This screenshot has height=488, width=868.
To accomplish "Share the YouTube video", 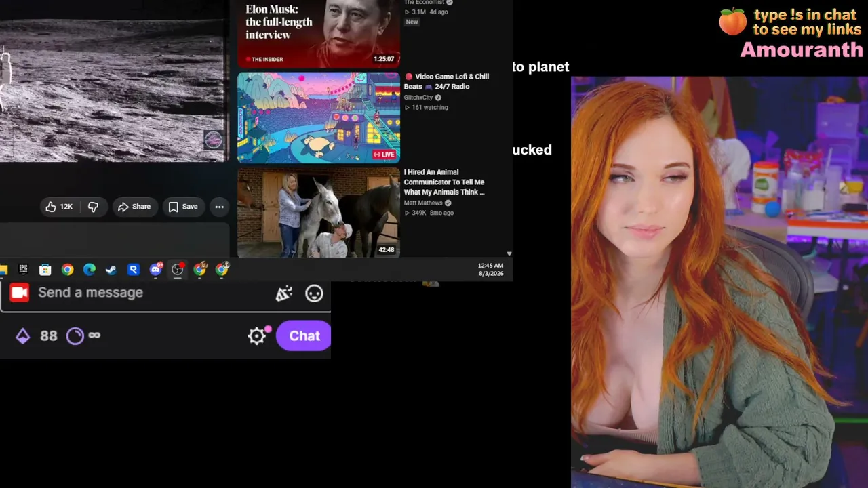I will [134, 207].
